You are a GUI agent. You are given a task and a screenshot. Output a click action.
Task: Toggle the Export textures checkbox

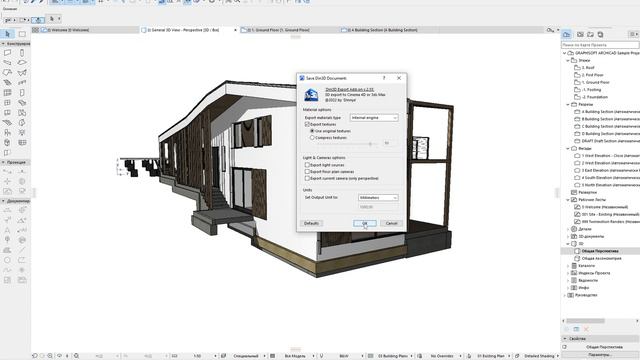point(307,124)
